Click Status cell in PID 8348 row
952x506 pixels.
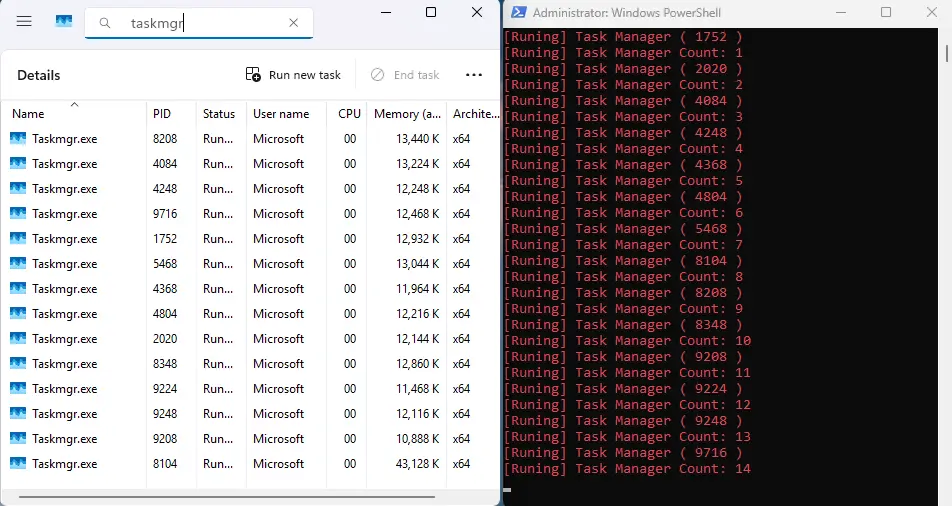coord(218,363)
